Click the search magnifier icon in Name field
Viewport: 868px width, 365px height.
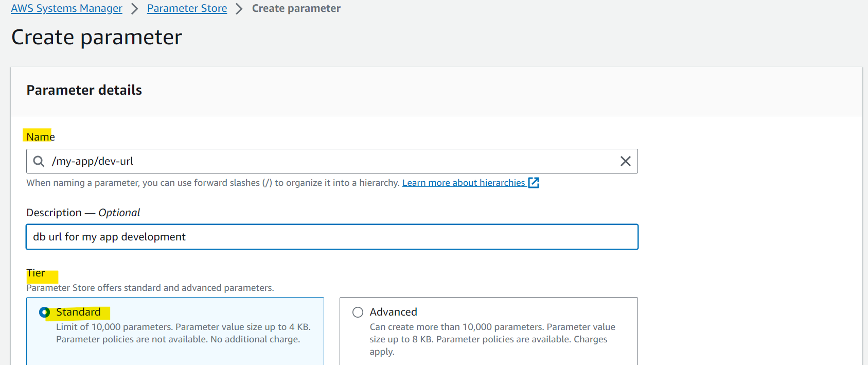(x=39, y=161)
